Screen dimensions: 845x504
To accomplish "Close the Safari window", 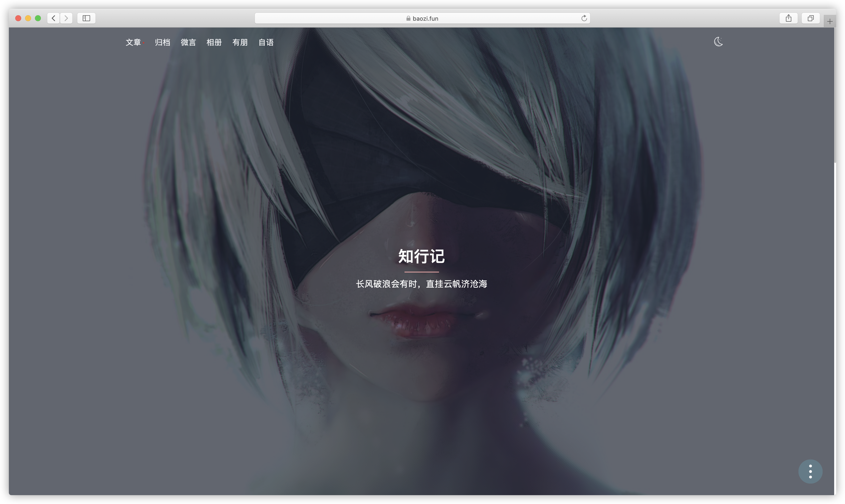I will click(x=18, y=18).
